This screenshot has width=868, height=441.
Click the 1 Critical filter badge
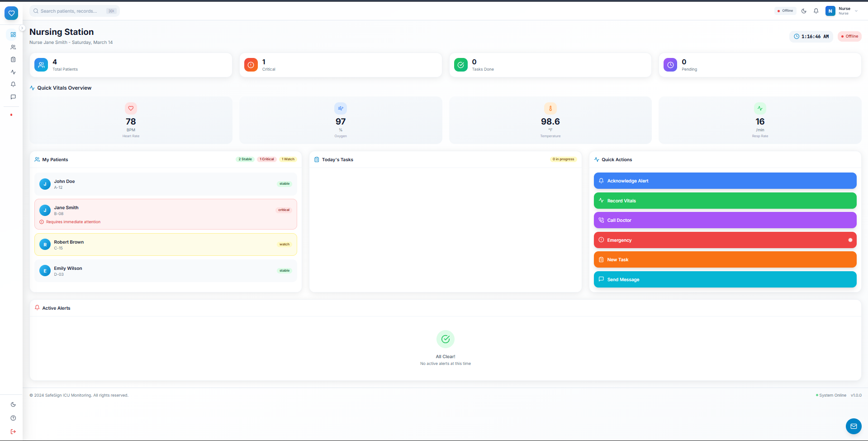click(267, 159)
